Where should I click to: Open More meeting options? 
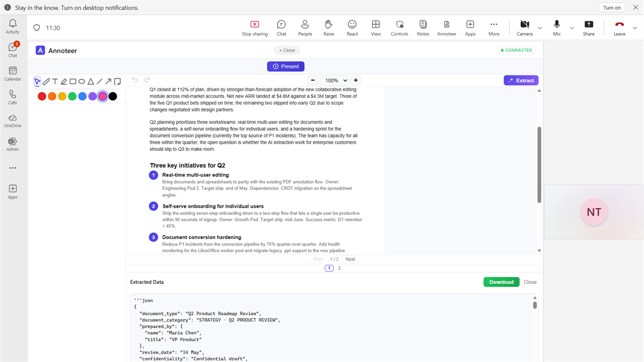494,28
